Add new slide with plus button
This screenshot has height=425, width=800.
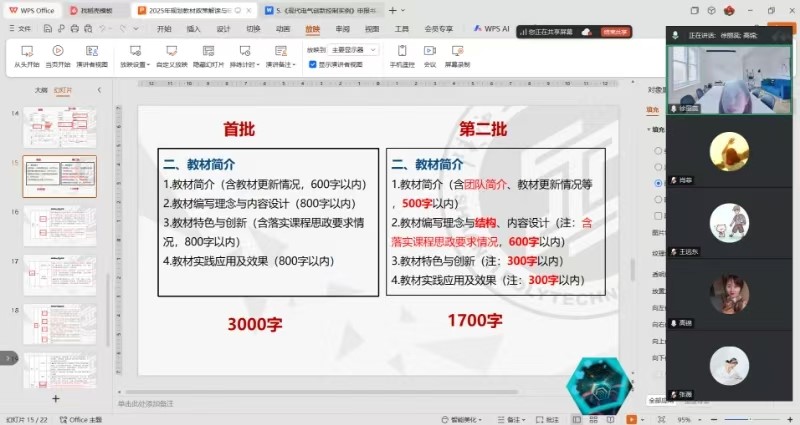55,398
